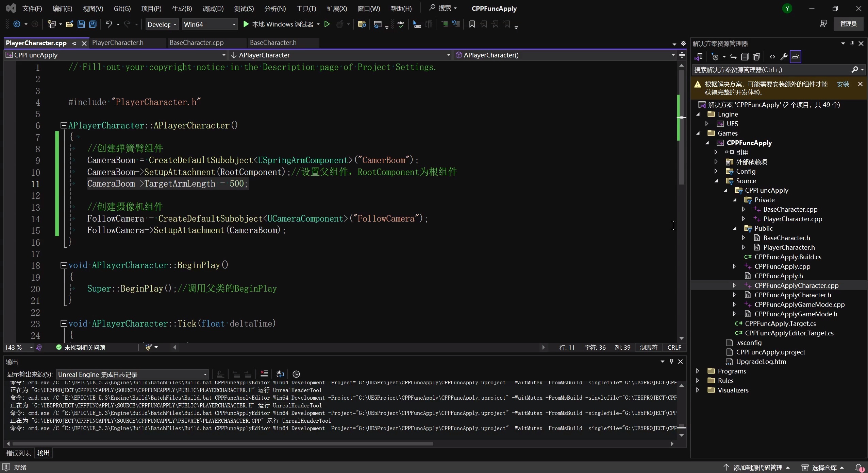Sync Solution Explorer with the active document

coord(734,57)
